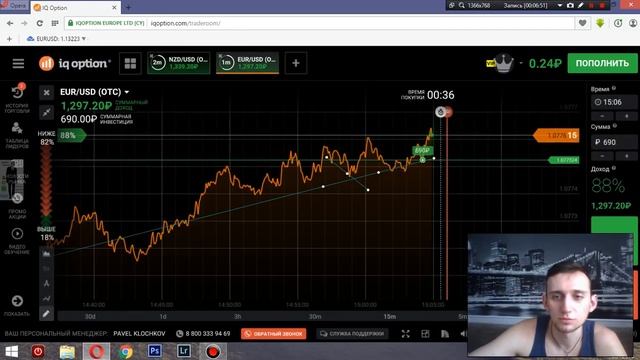Image resolution: width=640 pixels, height=360 pixels.
Task: Decrease the expiration time with minus
Action: 602,116
